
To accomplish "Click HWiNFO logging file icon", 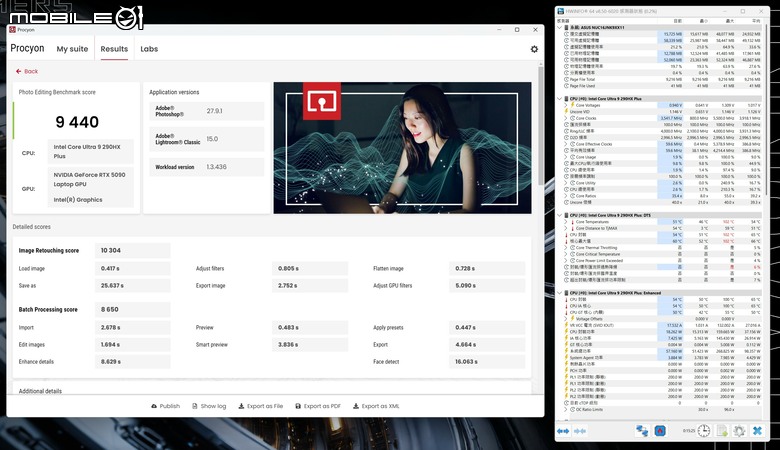I will (722, 431).
